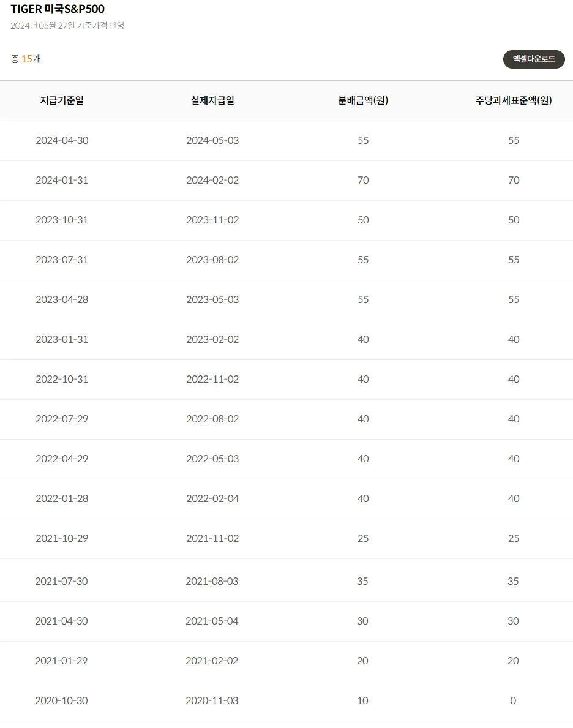Screen dimensions: 573x728
Task: Select the payment date 2021-11-02
Action: pyautogui.click(x=212, y=539)
